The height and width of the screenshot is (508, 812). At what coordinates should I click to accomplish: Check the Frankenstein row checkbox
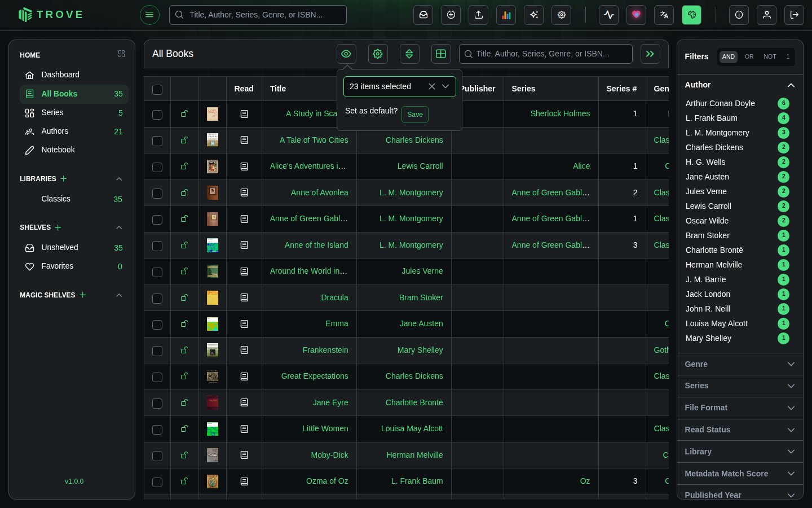(157, 351)
